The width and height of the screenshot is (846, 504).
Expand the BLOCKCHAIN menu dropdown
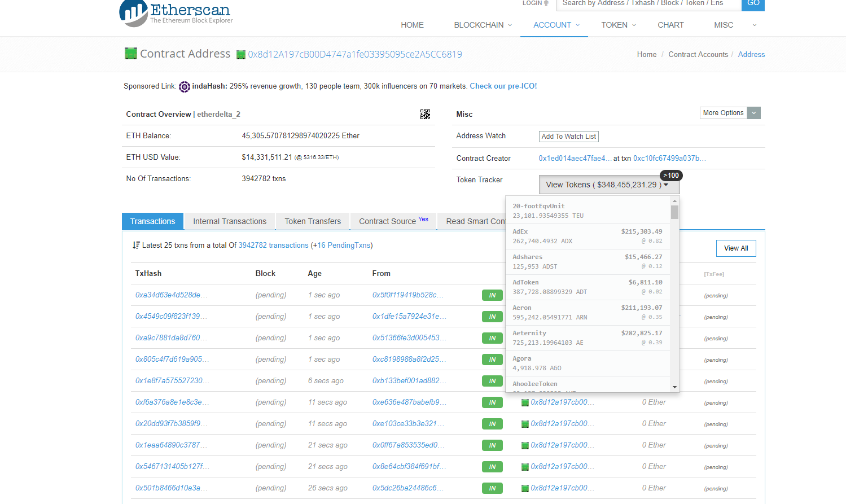point(483,25)
